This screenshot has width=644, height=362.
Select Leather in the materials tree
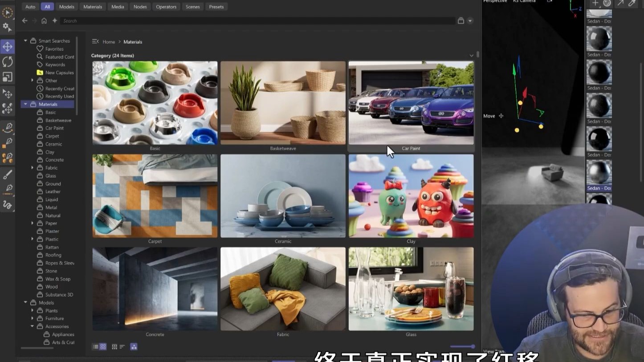(53, 191)
